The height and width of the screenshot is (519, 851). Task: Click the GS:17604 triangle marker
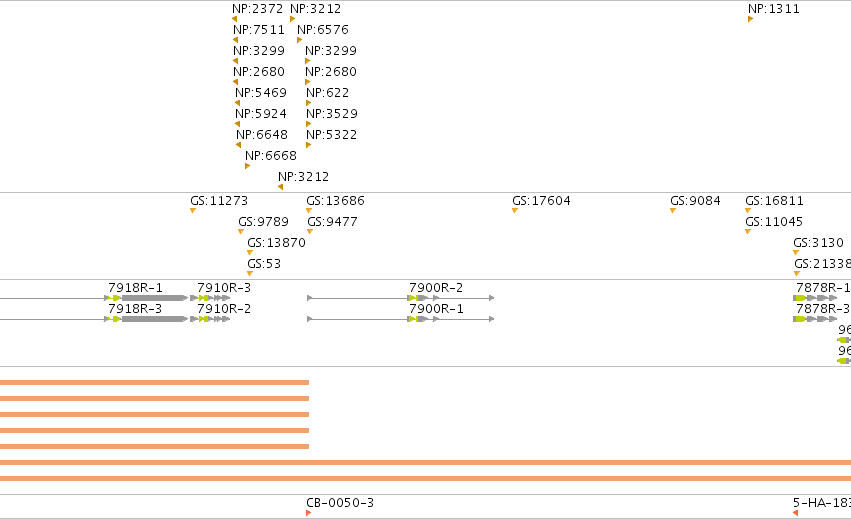pyautogui.click(x=515, y=211)
